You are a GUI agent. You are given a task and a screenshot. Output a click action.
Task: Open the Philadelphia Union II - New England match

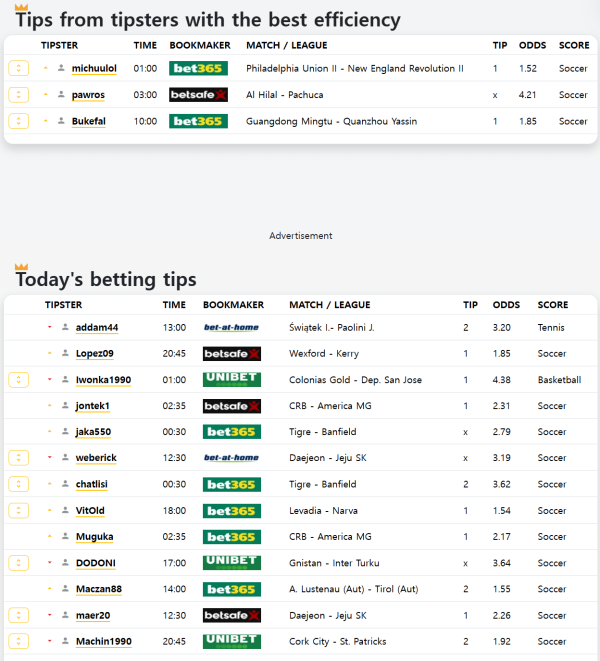pyautogui.click(x=354, y=68)
